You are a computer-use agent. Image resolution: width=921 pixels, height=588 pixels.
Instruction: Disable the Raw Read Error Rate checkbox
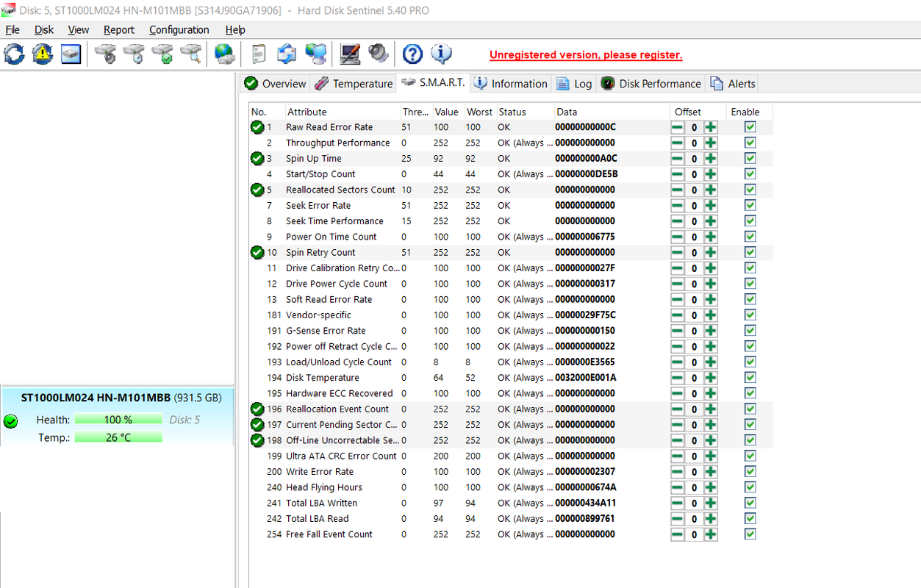click(x=750, y=127)
